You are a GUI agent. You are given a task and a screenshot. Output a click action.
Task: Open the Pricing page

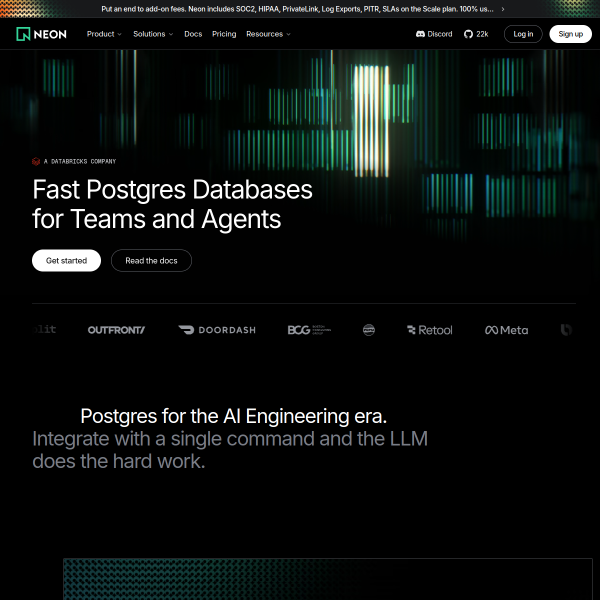click(224, 34)
